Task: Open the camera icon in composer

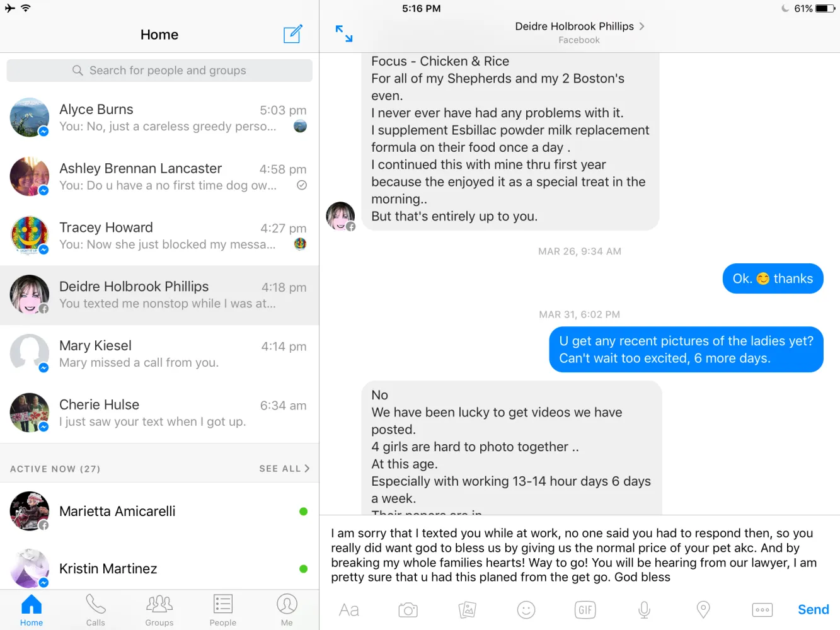Action: 408,610
